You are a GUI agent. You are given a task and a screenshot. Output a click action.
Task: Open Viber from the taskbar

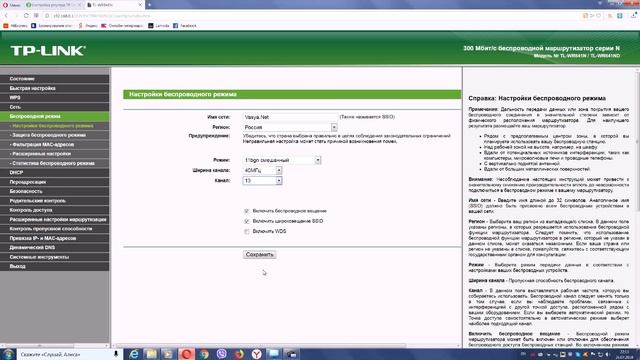pos(221,354)
